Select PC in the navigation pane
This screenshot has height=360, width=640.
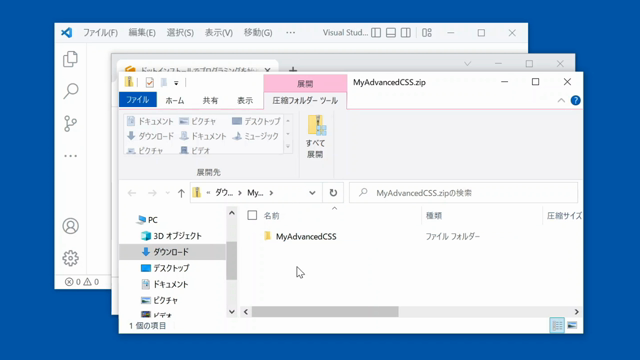coord(148,220)
